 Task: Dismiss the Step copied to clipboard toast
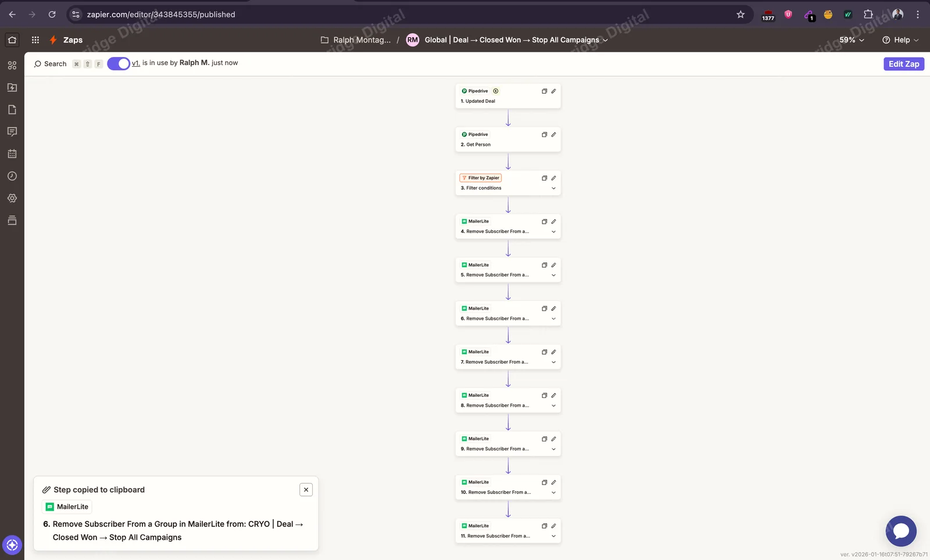pos(306,490)
